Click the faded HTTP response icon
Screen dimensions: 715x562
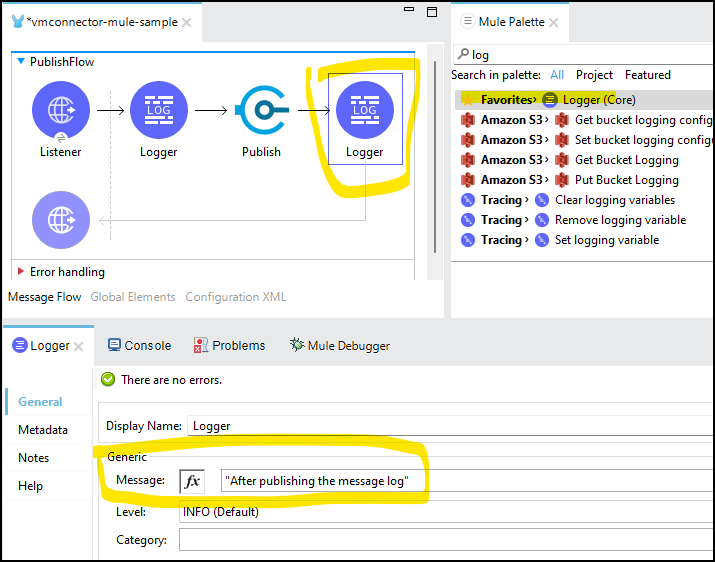pyautogui.click(x=61, y=220)
